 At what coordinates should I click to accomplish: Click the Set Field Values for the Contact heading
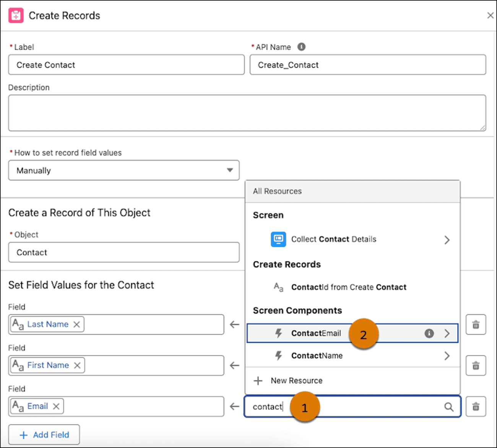81,285
